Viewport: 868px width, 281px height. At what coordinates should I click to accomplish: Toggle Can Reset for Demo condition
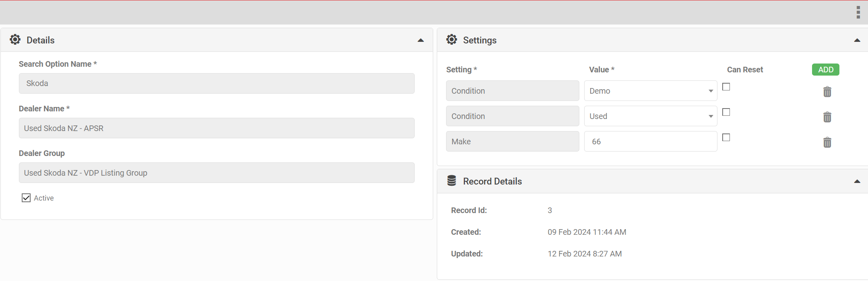pos(726,87)
